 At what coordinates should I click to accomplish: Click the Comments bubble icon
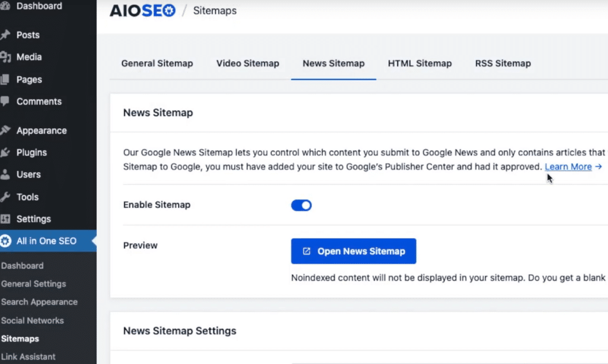coord(5,102)
